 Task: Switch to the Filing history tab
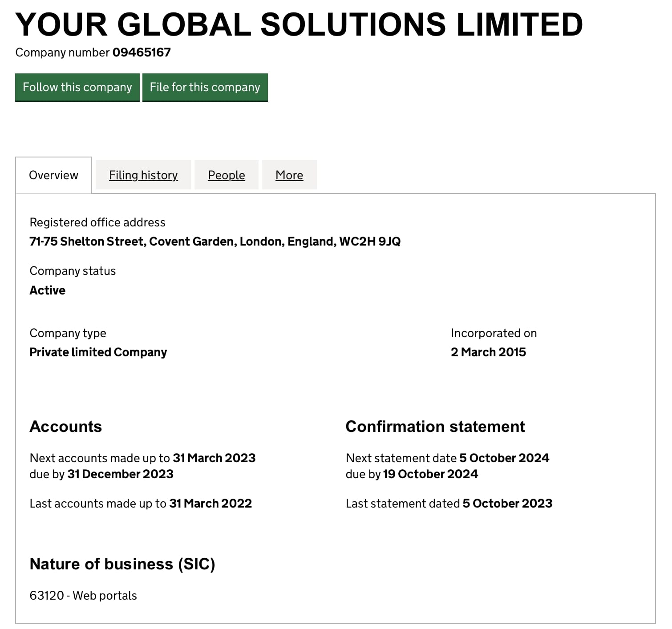(x=143, y=175)
